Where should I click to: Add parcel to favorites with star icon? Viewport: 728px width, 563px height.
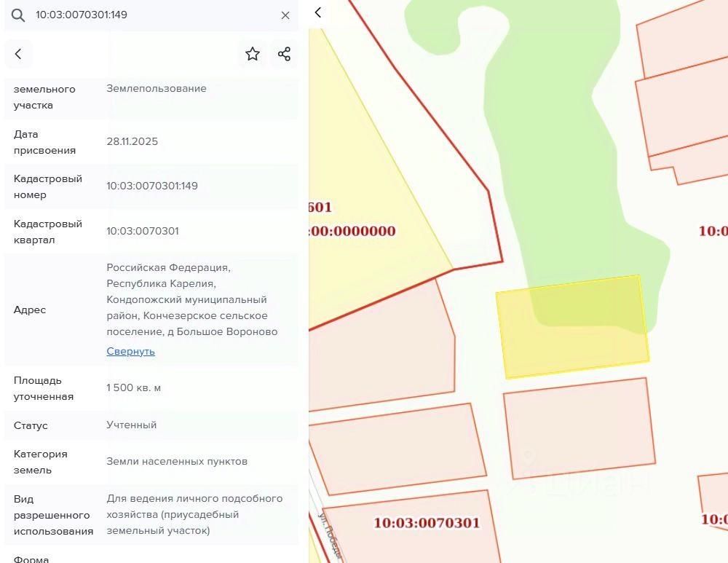[x=253, y=54]
